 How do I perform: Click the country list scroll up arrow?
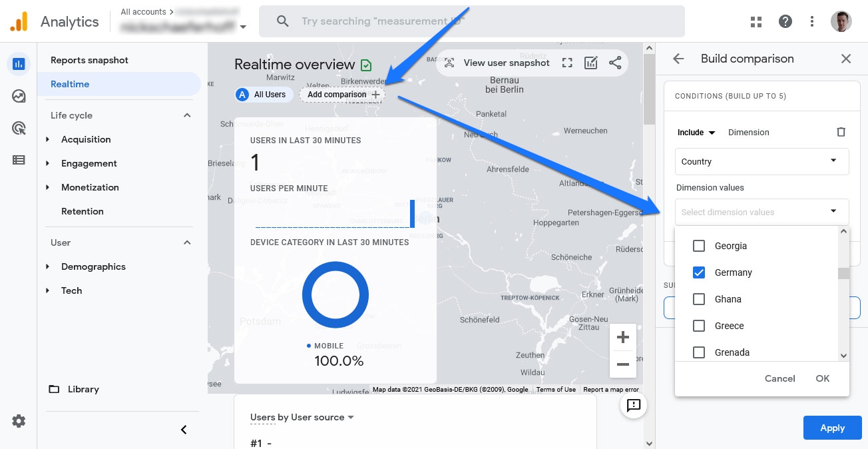point(843,231)
